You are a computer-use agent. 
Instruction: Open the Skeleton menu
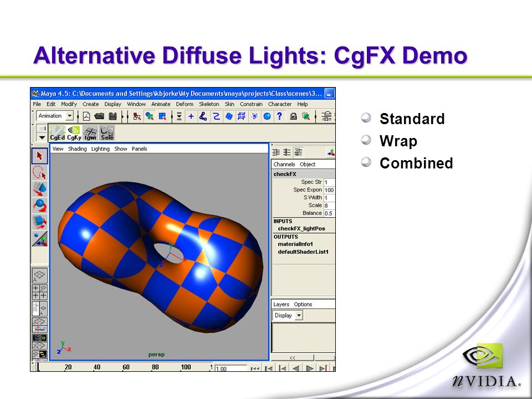pyautogui.click(x=209, y=104)
